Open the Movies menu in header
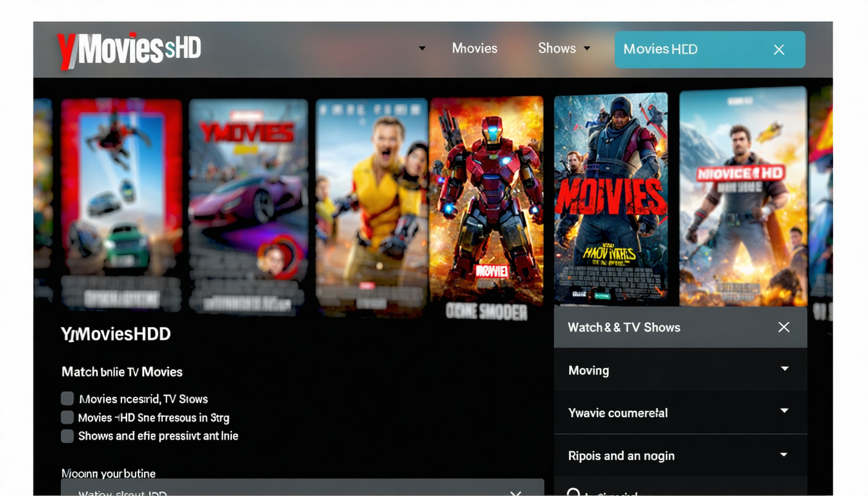The image size is (868, 496). 474,48
